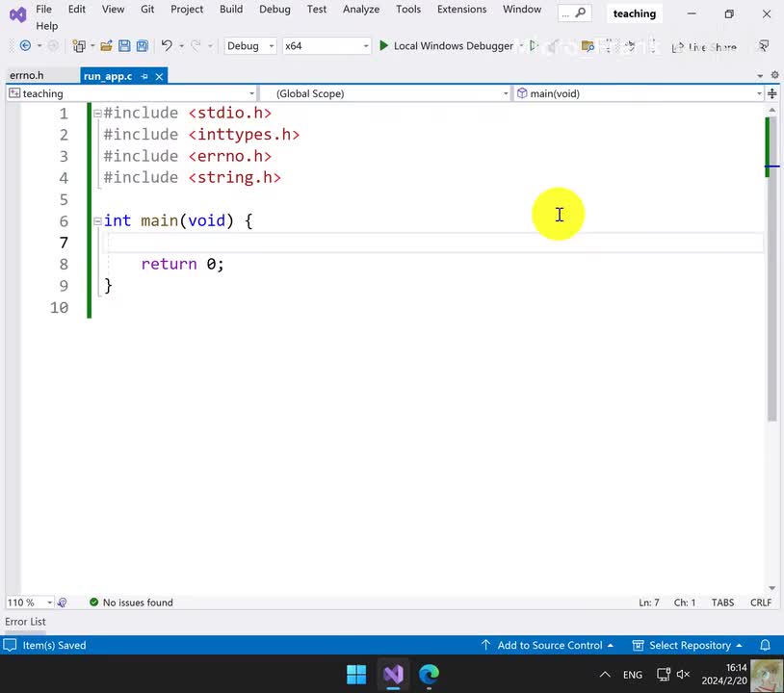The image size is (784, 693).
Task: Open the debugger target dropdown arrow
Action: (x=521, y=46)
